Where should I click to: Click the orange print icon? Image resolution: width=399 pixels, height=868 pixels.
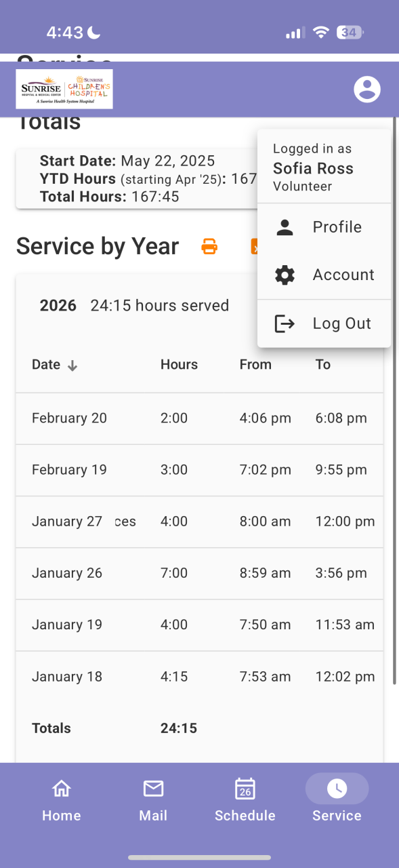[x=209, y=247]
